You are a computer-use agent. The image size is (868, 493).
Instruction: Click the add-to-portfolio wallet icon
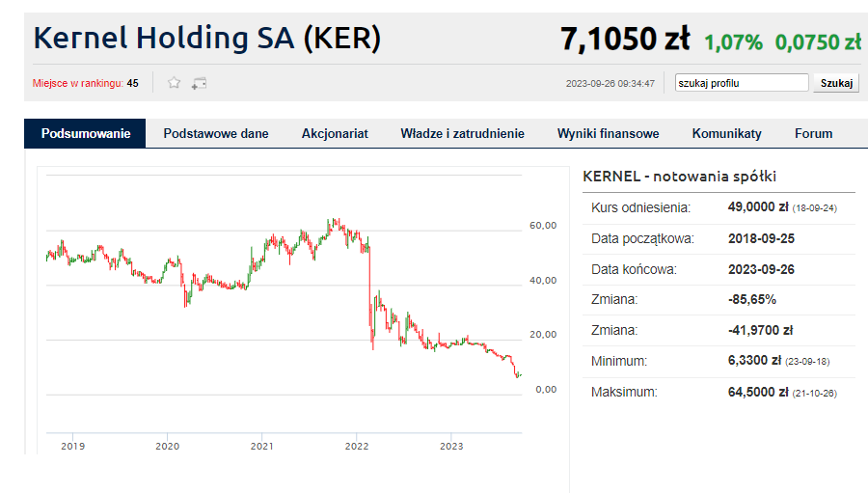200,83
